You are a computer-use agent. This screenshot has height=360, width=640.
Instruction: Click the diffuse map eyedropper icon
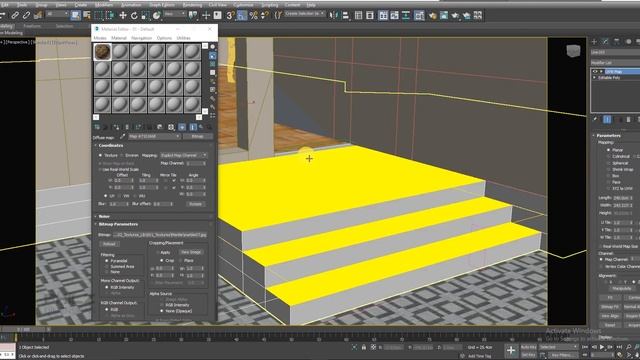click(x=122, y=137)
